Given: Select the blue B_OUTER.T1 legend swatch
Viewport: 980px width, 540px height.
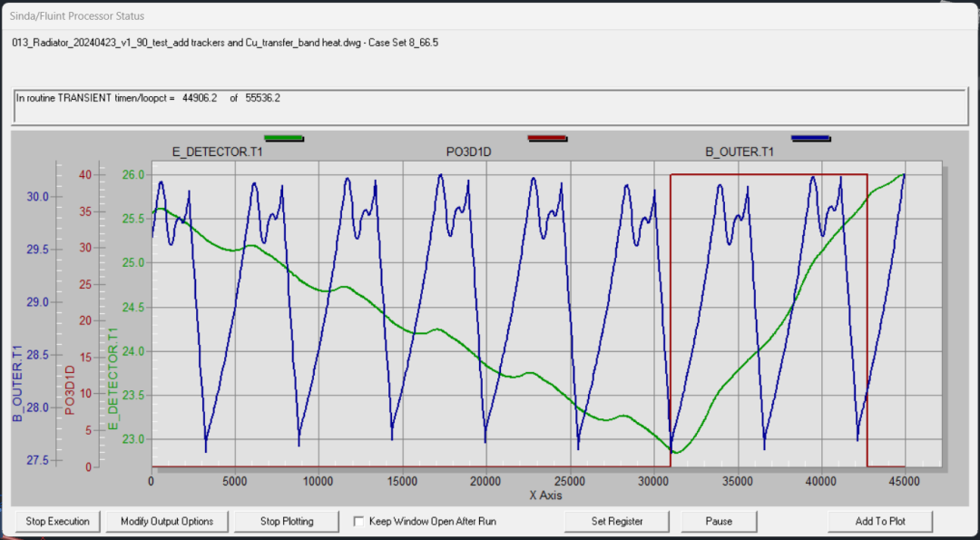Looking at the screenshot, I should (x=810, y=138).
